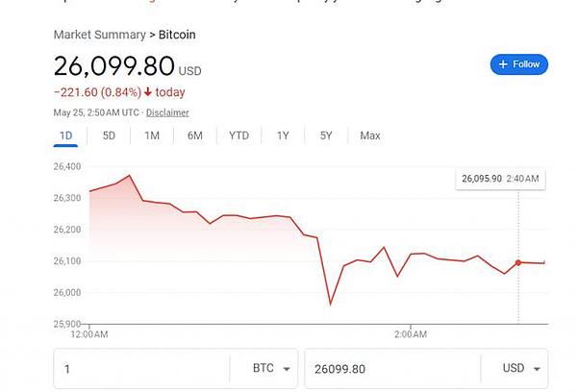Select the 1D chart range tab
This screenshot has height=392, width=577.
[x=66, y=135]
